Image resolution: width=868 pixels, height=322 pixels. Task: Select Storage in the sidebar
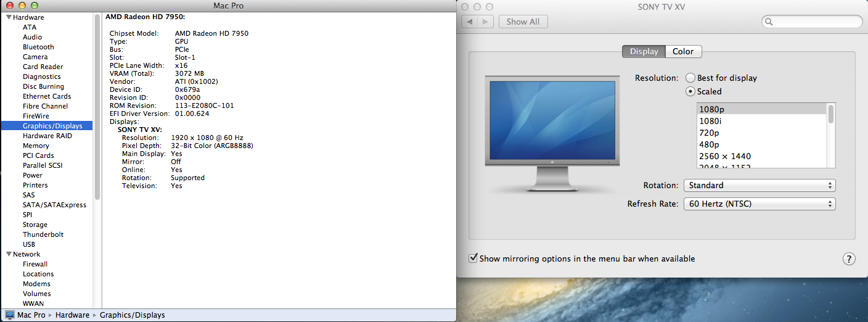(x=35, y=225)
